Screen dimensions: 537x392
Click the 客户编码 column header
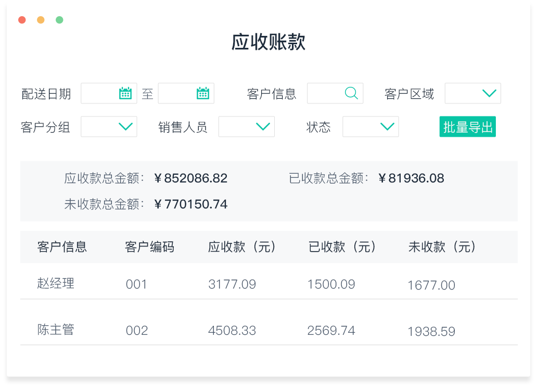(x=149, y=247)
